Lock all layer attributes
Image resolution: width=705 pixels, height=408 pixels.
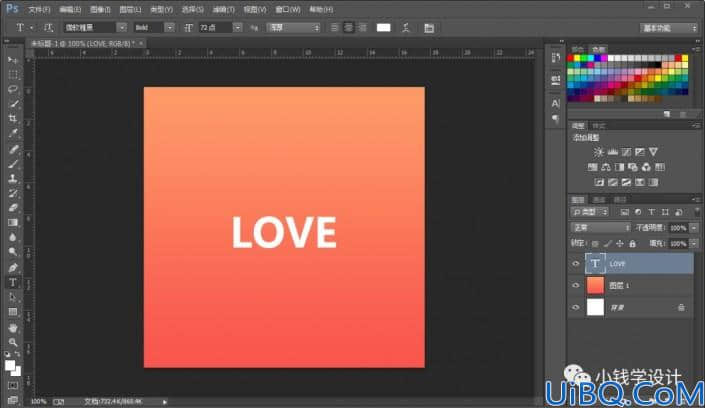pyautogui.click(x=633, y=244)
